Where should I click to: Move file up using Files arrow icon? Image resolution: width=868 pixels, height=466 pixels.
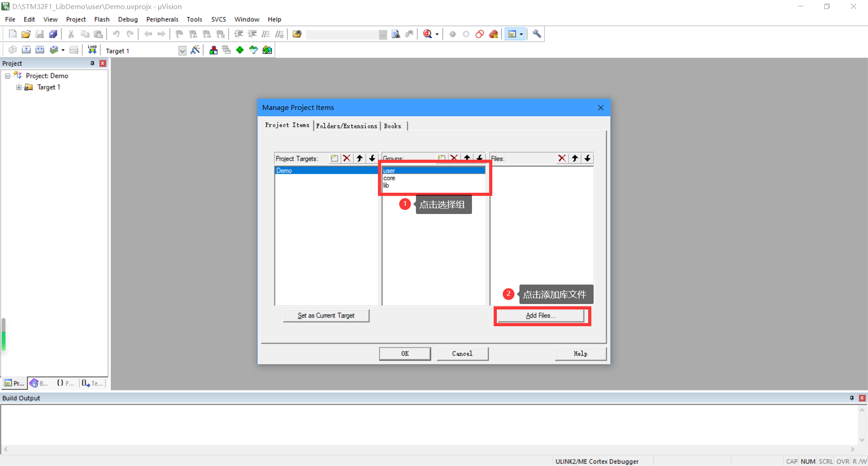coord(575,158)
